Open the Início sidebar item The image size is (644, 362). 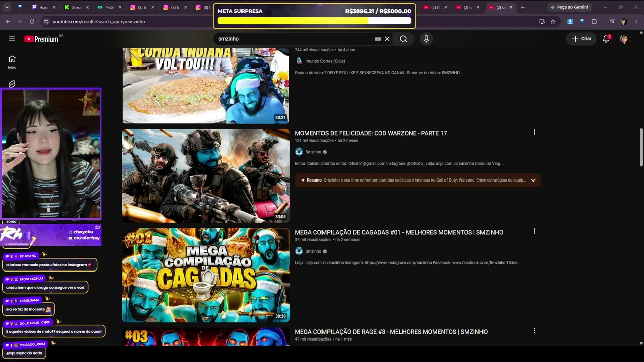(x=12, y=62)
